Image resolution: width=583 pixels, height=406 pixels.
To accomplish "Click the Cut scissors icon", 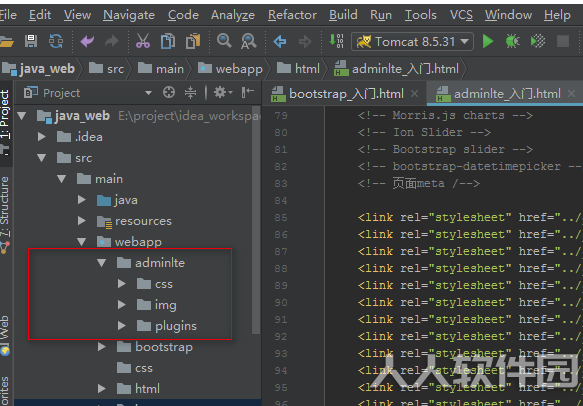I will [143, 41].
